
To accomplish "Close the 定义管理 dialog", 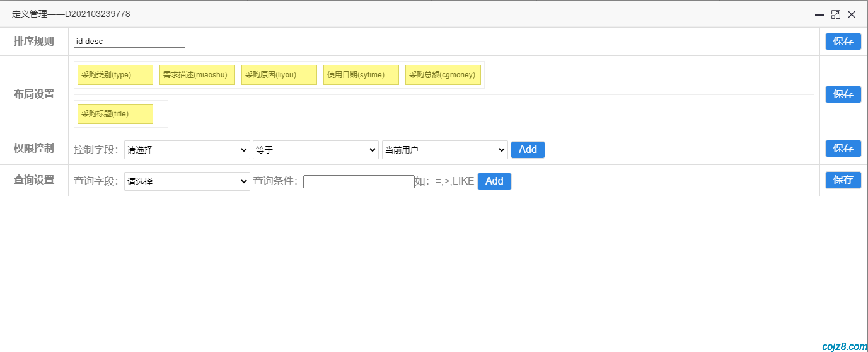I will (852, 14).
